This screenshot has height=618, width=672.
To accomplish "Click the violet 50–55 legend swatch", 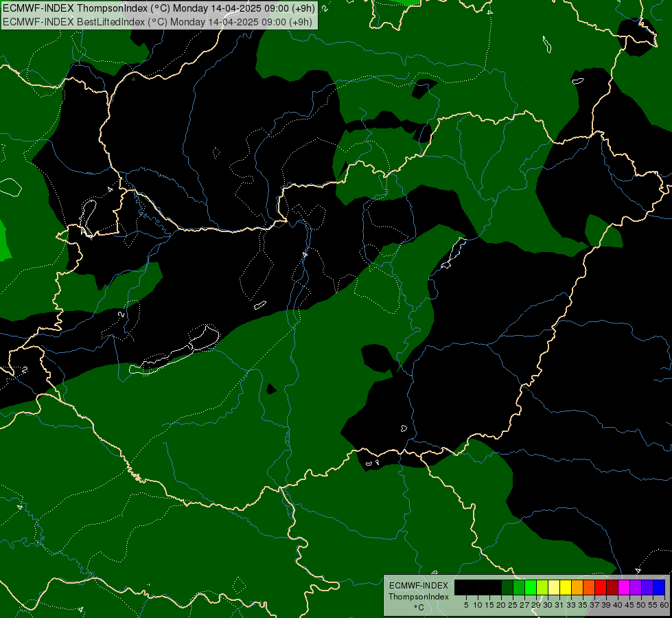I will 647,587.
